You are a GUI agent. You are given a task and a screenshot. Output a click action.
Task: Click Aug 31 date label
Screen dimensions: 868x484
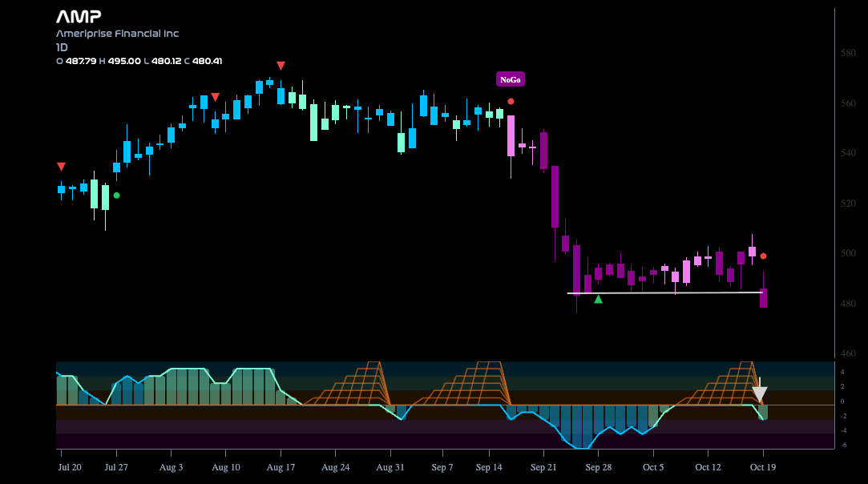click(390, 467)
